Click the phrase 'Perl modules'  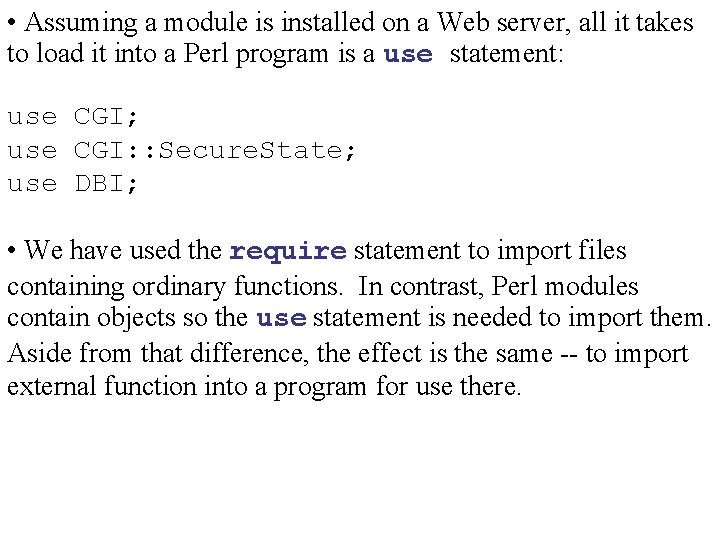[565, 286]
